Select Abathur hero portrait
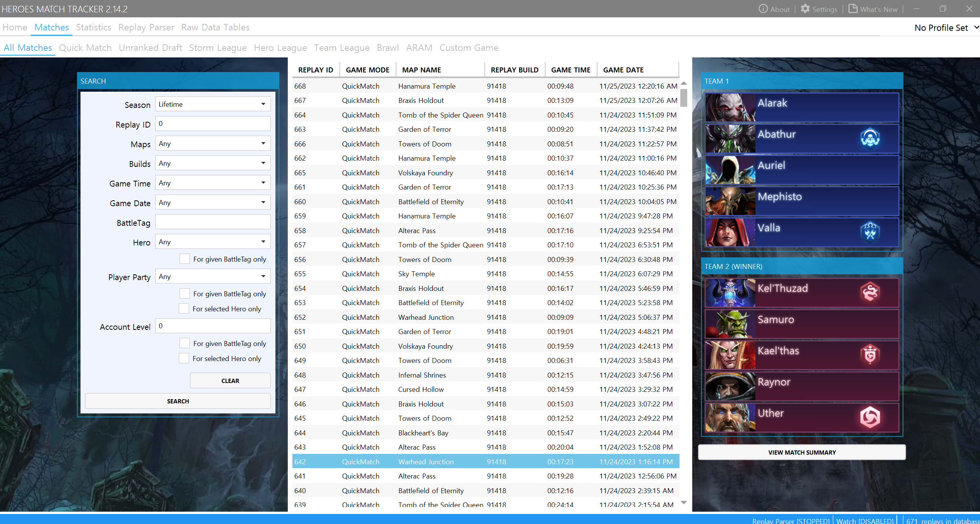980x524 pixels. (730, 139)
